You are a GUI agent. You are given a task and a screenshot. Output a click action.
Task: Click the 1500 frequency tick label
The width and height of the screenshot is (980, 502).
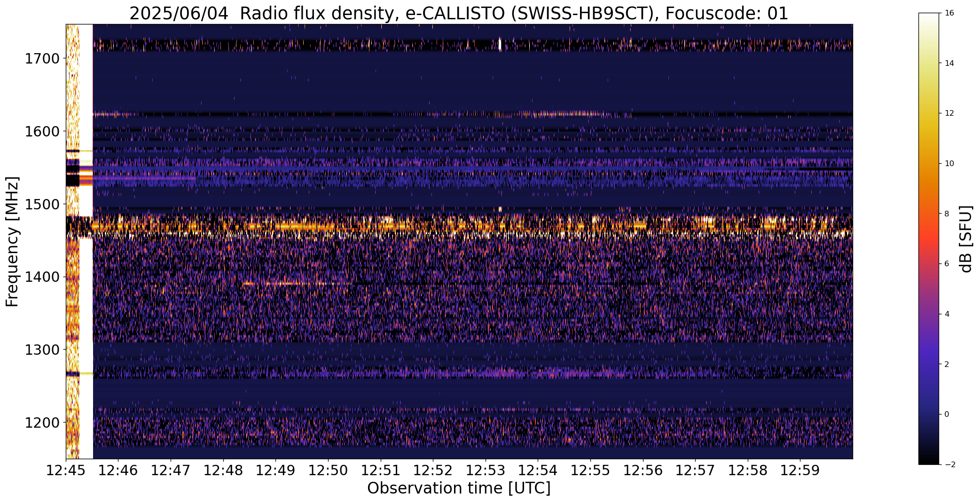pos(42,204)
